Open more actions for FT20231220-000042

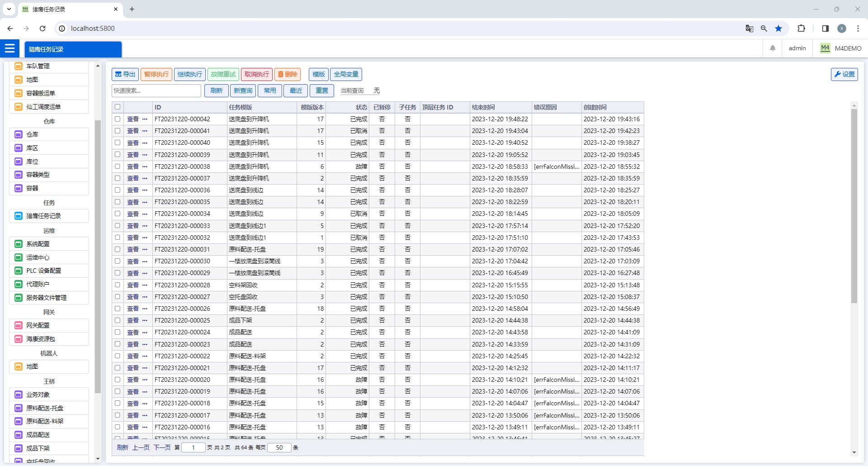point(145,119)
